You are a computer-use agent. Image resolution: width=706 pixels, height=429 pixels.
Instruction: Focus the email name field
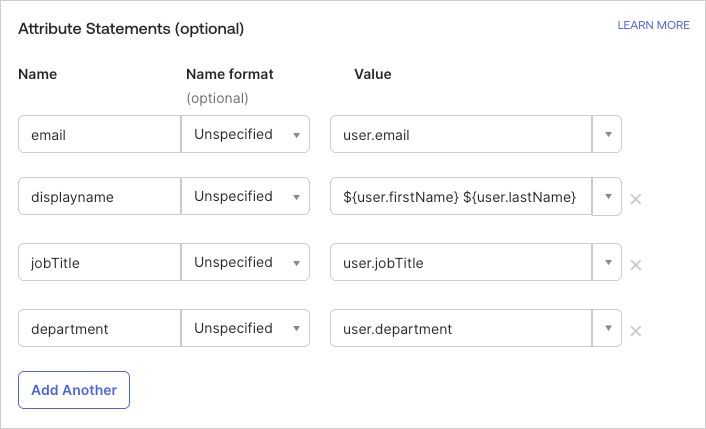click(99, 134)
